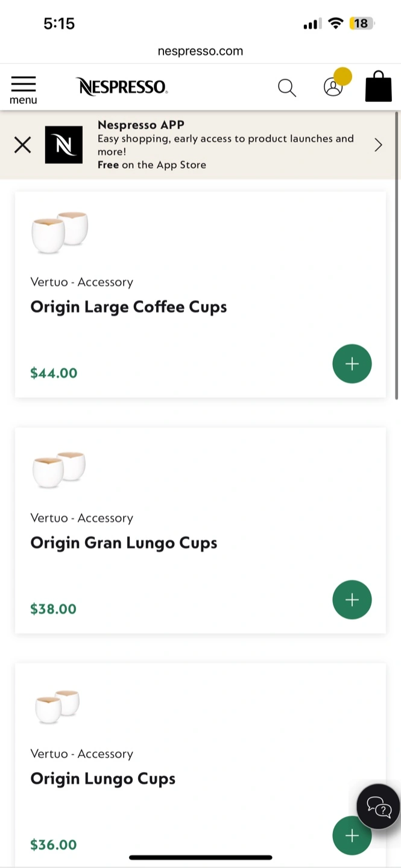
Task: Open the shopping bag
Action: (378, 87)
